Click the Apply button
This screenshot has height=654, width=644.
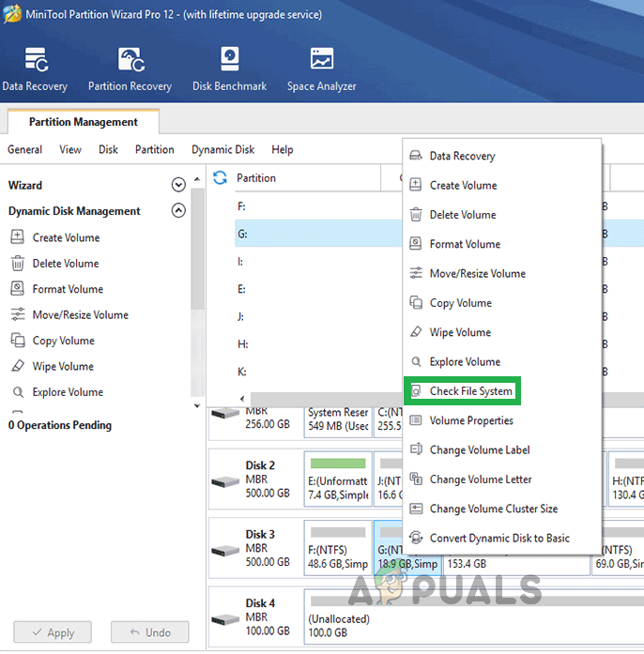tap(53, 632)
